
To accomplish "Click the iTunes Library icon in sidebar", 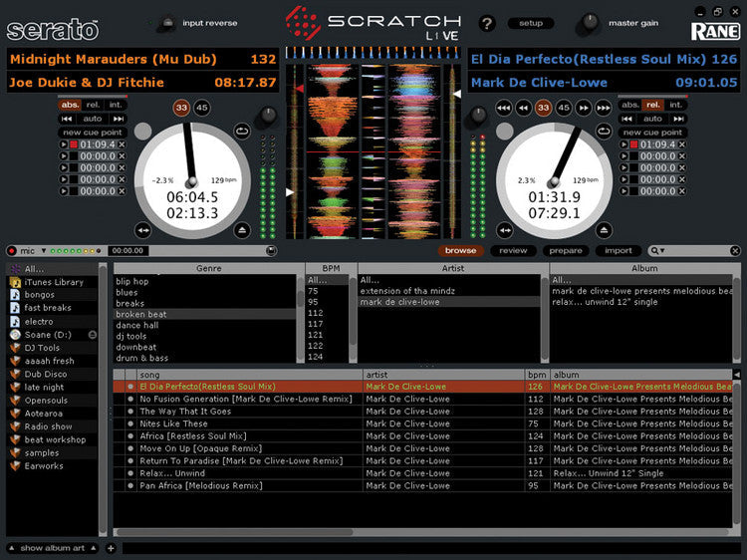I will [15, 282].
